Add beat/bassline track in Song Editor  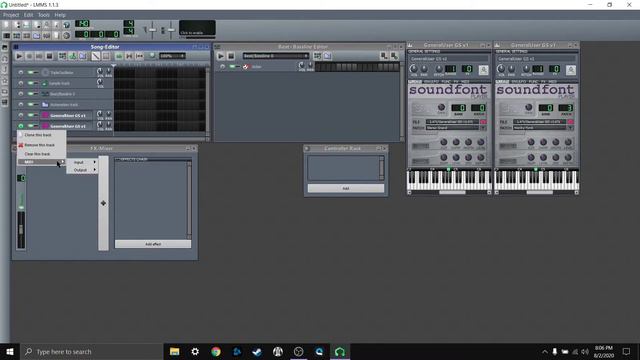[x=62, y=56]
